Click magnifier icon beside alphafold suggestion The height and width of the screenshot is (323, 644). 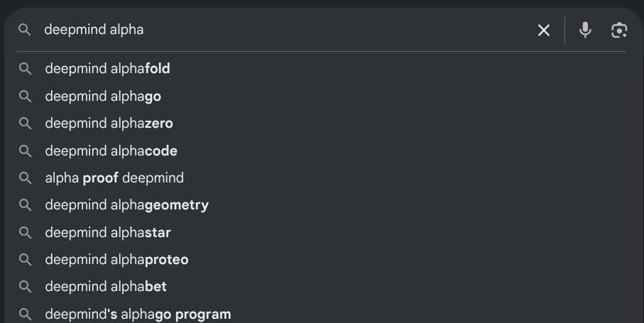coord(26,69)
